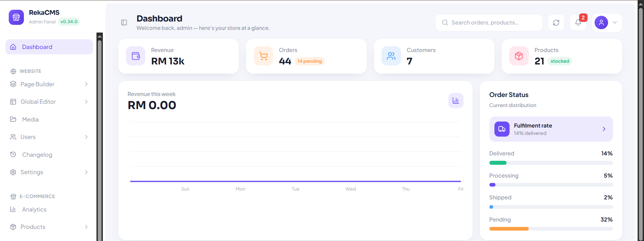The width and height of the screenshot is (644, 241).
Task: Expand the sidebar Products chevron
Action: click(x=86, y=227)
